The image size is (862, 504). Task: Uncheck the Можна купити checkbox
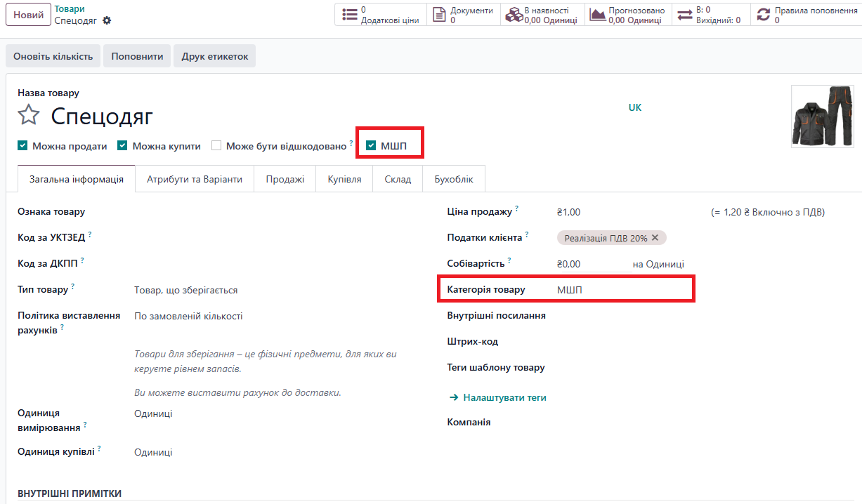coord(122,146)
